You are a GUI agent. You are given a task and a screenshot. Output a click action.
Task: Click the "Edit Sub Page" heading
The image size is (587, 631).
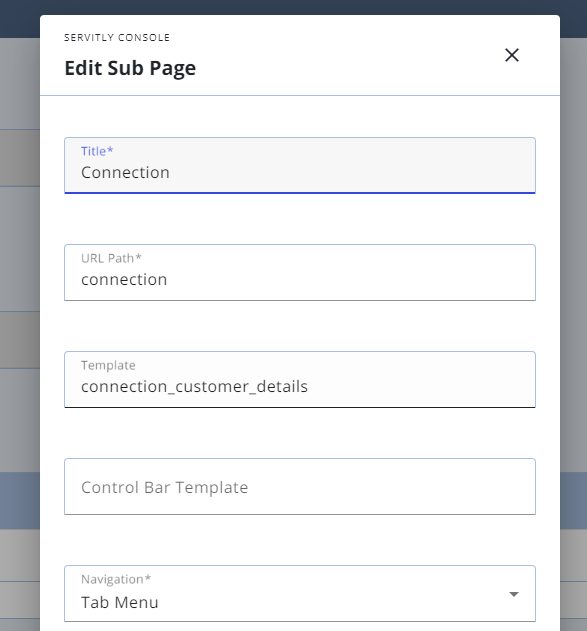130,68
